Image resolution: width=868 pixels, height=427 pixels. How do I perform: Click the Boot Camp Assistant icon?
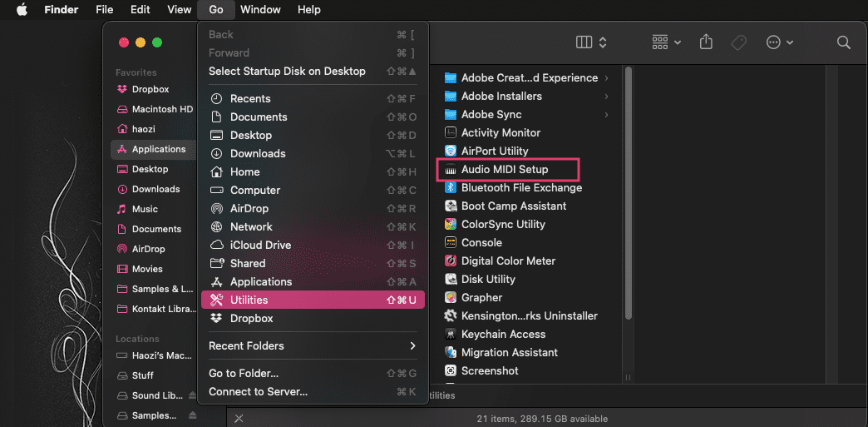click(x=451, y=206)
